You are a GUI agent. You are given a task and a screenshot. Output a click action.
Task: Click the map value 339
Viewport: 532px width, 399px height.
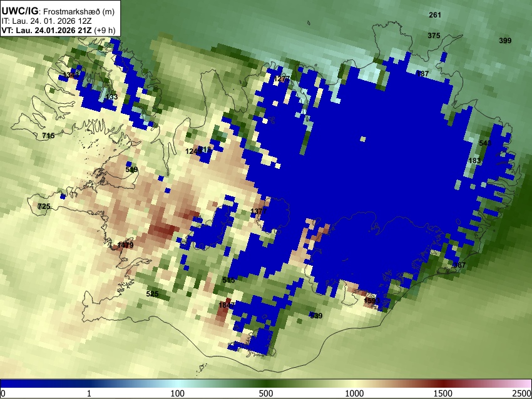(316, 316)
